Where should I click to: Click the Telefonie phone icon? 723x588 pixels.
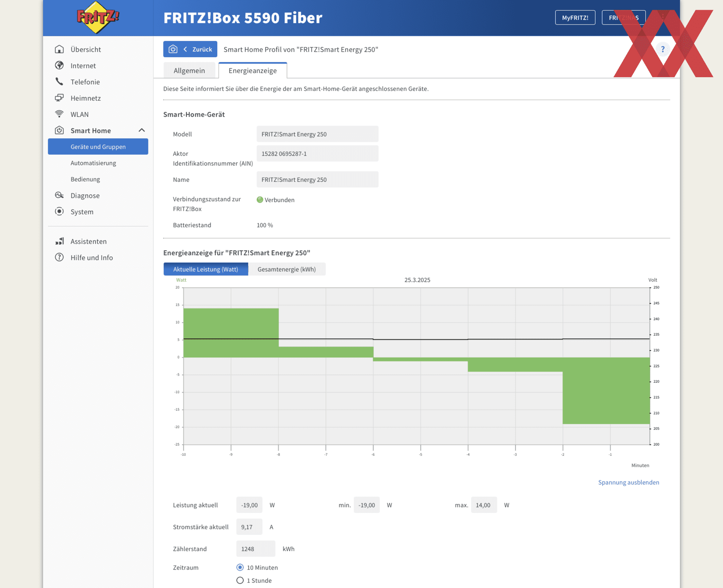click(x=59, y=82)
